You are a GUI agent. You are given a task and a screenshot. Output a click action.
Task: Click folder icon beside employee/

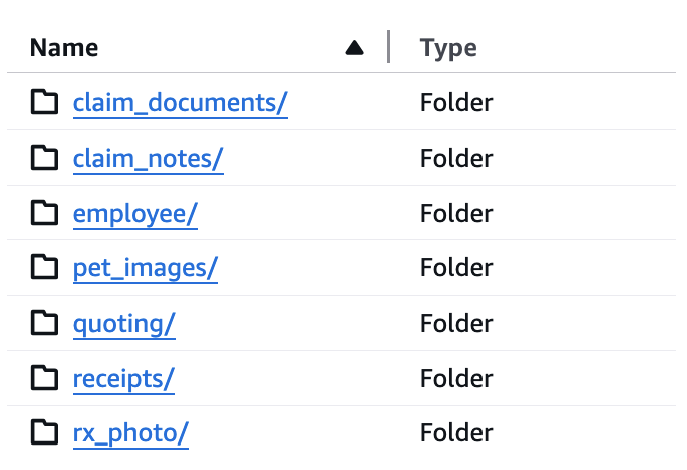44,213
